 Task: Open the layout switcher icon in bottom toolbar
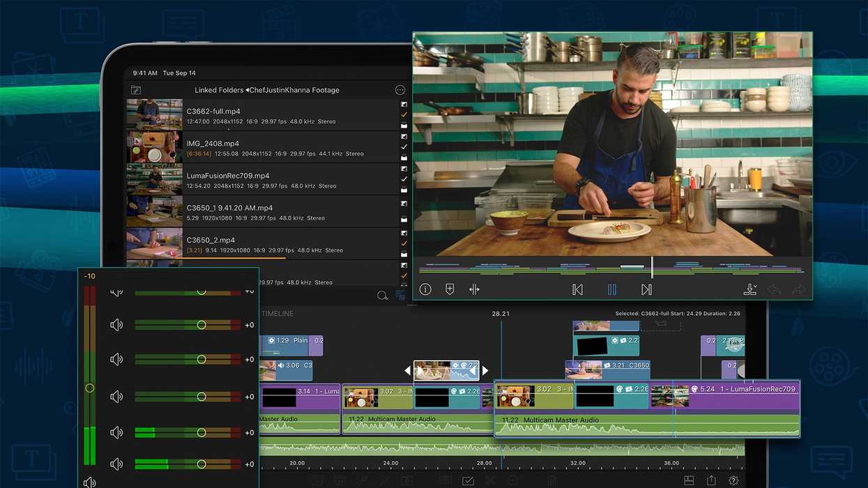[x=689, y=480]
